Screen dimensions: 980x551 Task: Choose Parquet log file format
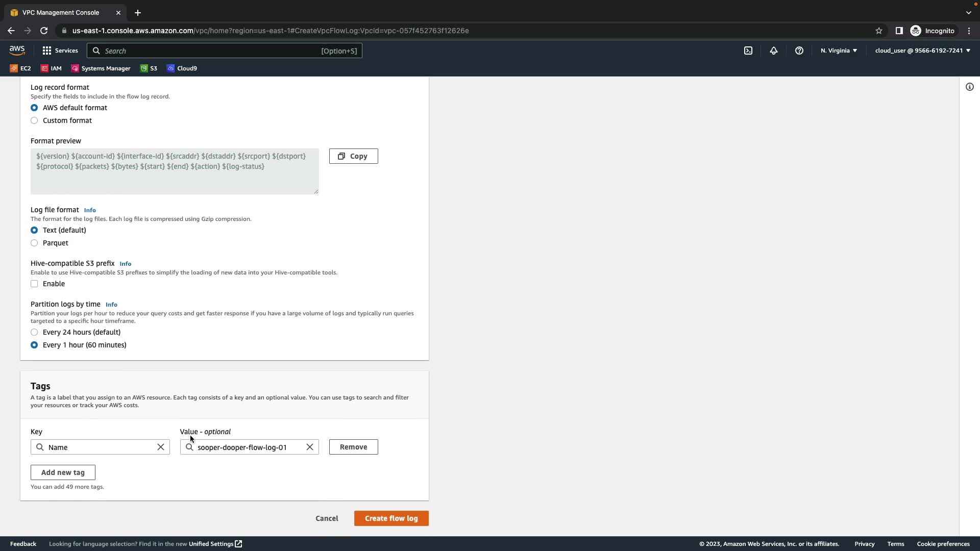coord(34,243)
